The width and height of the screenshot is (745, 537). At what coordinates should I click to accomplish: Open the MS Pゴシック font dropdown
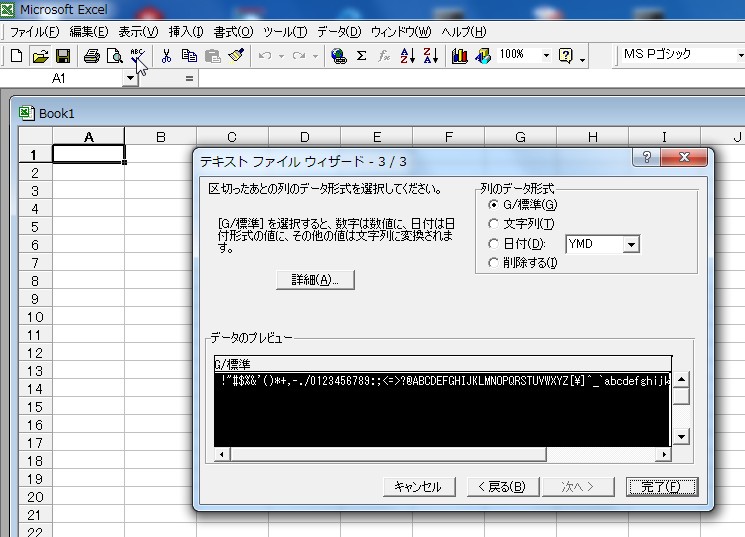click(x=740, y=56)
